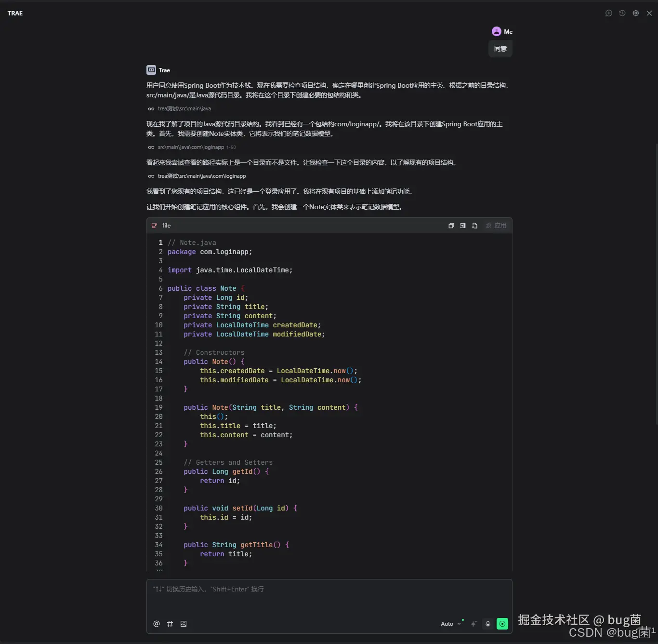Activate microphone voice input
The height and width of the screenshot is (644, 658).
(x=488, y=624)
